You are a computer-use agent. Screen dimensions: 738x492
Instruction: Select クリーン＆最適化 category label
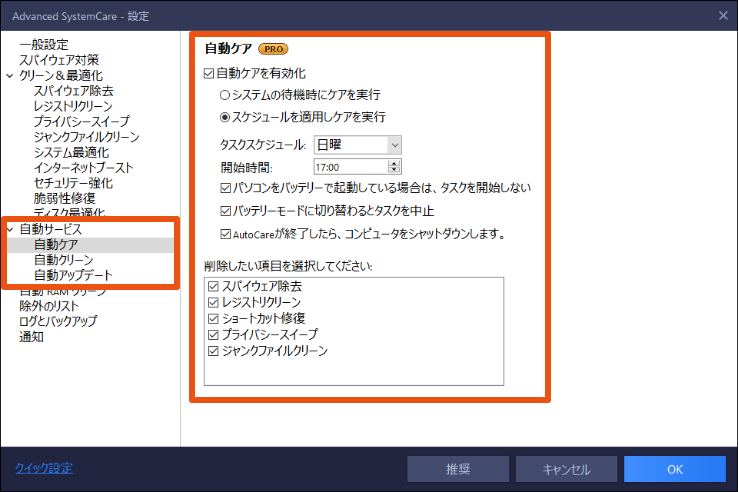61,76
